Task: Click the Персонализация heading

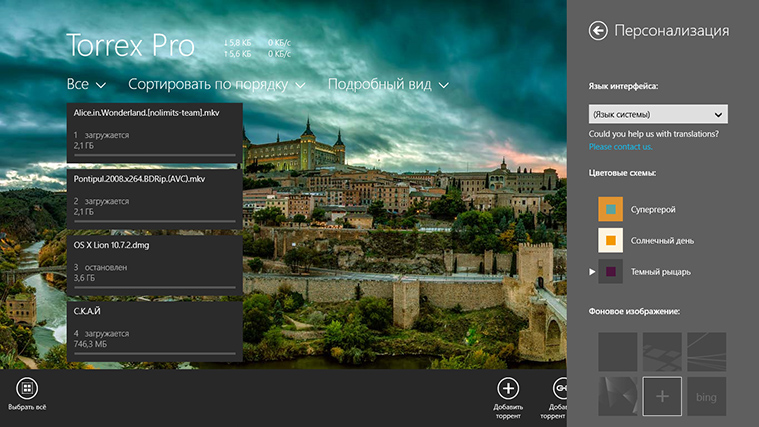Action: [x=671, y=30]
